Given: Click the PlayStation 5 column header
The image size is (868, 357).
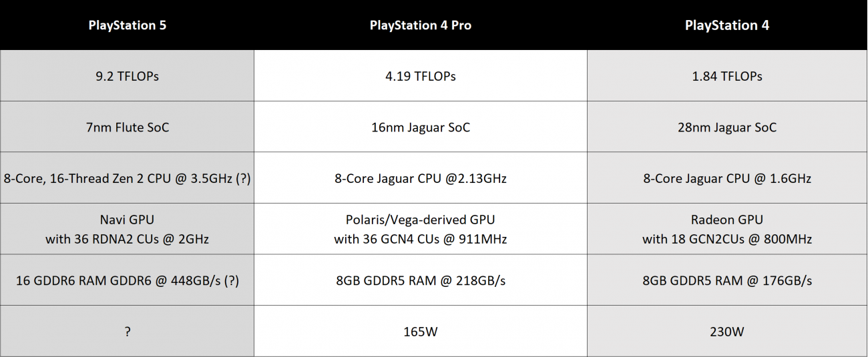Looking at the screenshot, I should click(127, 25).
